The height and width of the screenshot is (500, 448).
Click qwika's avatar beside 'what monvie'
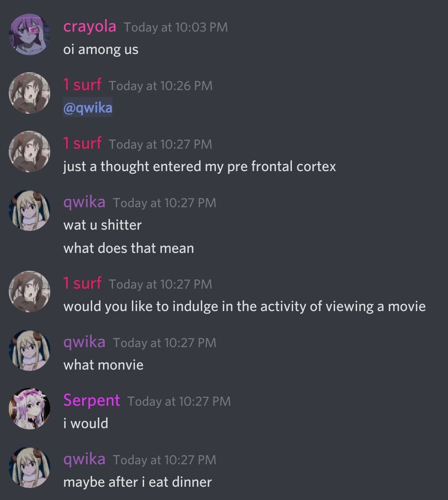pos(30,350)
